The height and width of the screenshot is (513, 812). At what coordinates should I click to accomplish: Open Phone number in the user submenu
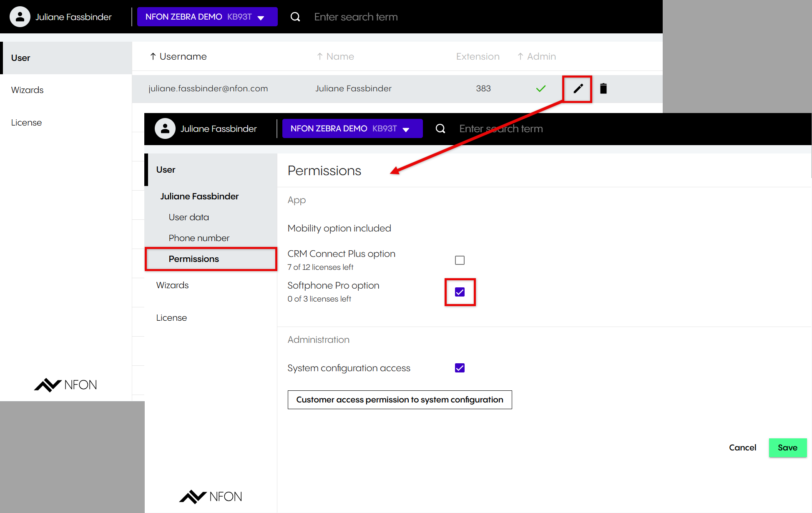coord(199,238)
